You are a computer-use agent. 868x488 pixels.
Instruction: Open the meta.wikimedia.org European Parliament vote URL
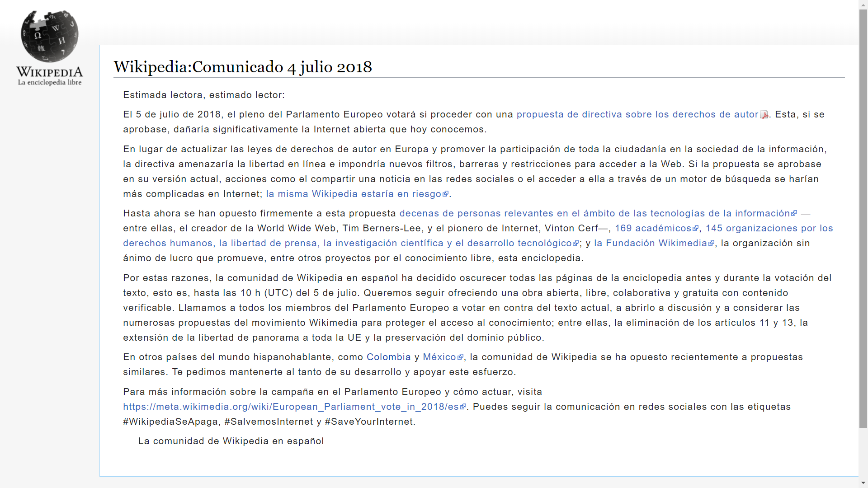pos(291,407)
